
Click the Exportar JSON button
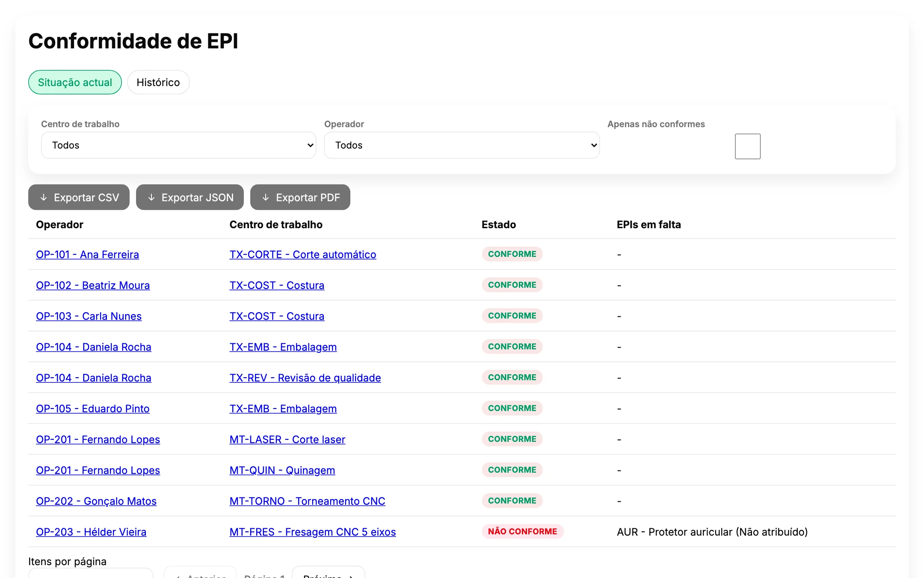click(190, 197)
